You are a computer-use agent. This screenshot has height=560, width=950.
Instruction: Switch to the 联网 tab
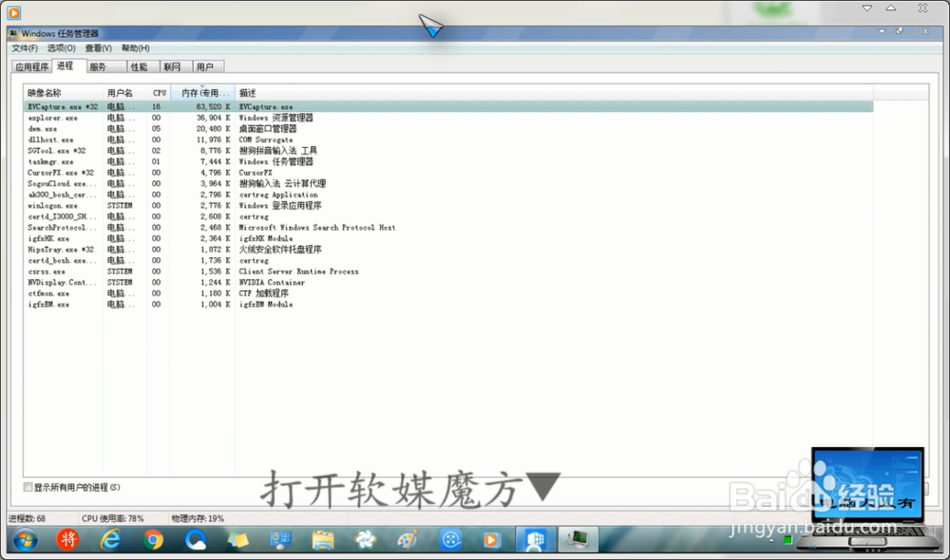coord(176,66)
